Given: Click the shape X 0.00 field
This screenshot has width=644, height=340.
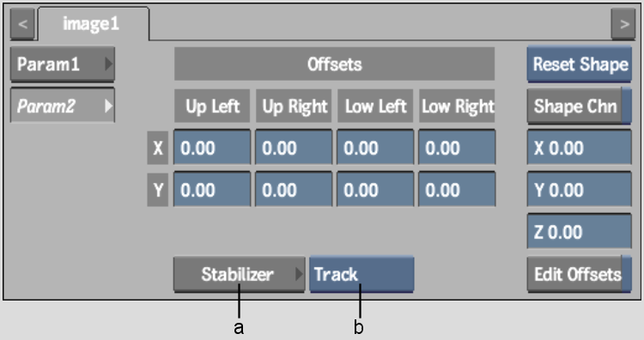Looking at the screenshot, I should click(579, 148).
